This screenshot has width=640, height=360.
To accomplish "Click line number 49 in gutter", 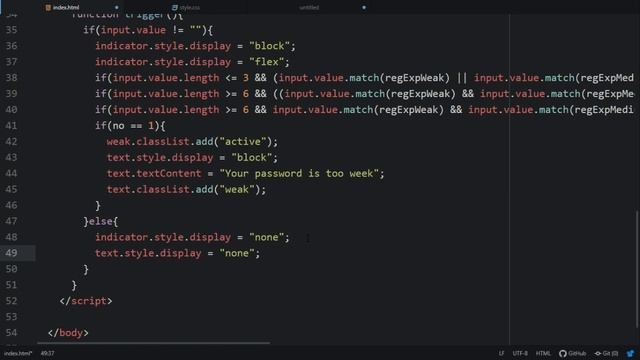I will coord(11,253).
